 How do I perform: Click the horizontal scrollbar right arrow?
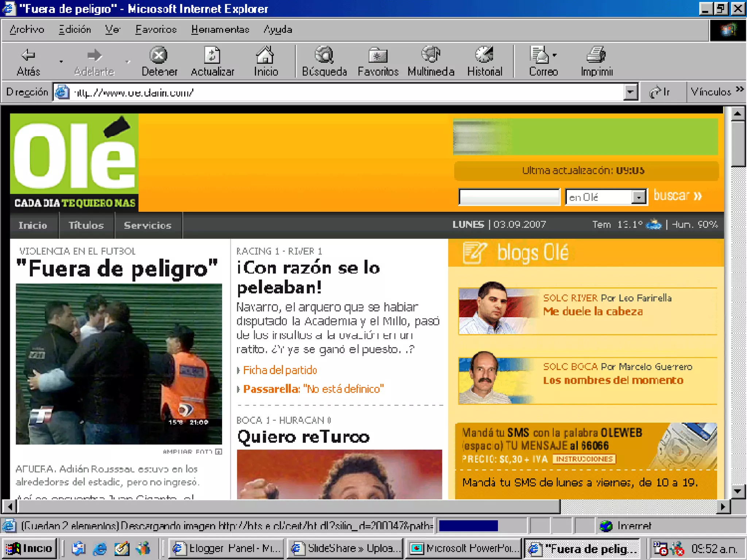(x=723, y=506)
